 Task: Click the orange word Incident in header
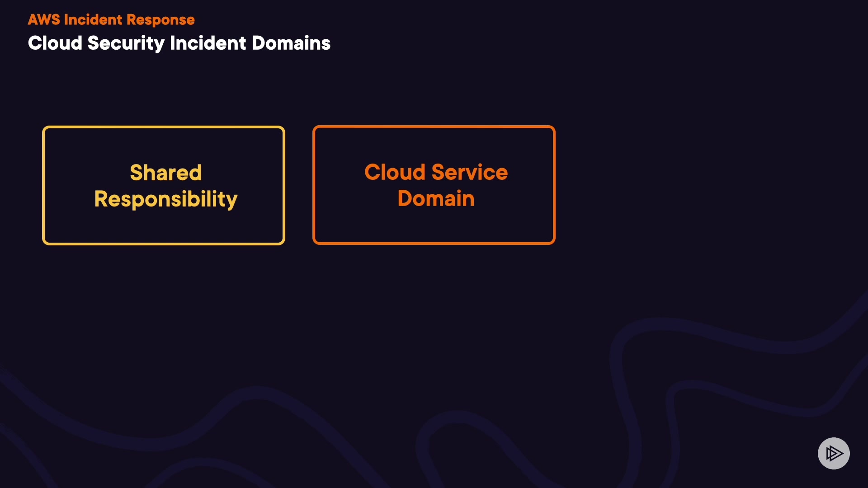click(93, 20)
